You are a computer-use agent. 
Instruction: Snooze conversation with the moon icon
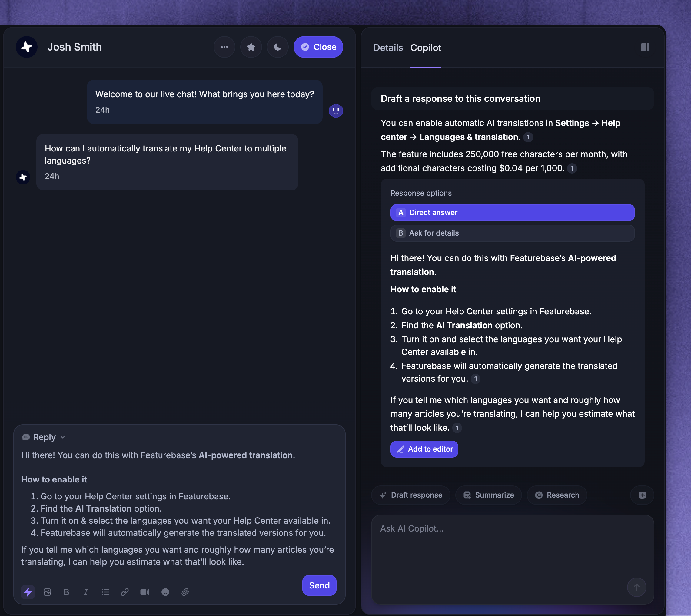click(277, 47)
